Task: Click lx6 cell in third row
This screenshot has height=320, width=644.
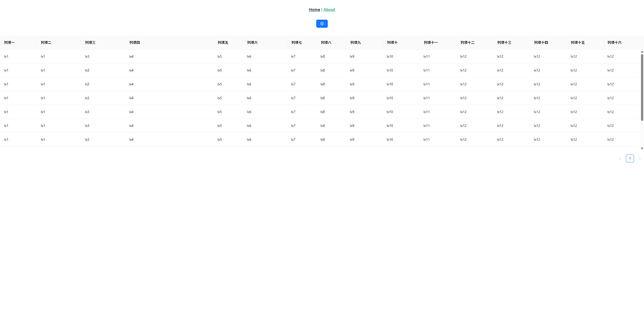Action: pyautogui.click(x=249, y=84)
